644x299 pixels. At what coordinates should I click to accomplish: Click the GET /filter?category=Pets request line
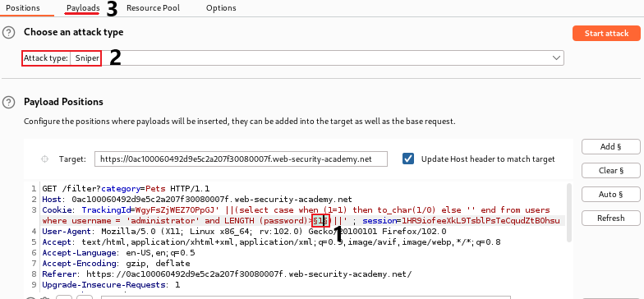[x=126, y=189]
